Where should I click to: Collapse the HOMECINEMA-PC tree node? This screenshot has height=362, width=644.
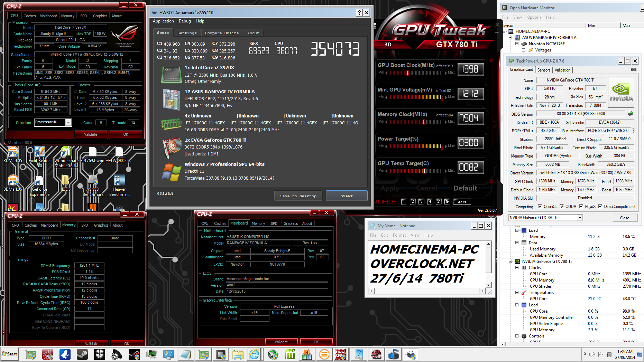[x=505, y=31]
